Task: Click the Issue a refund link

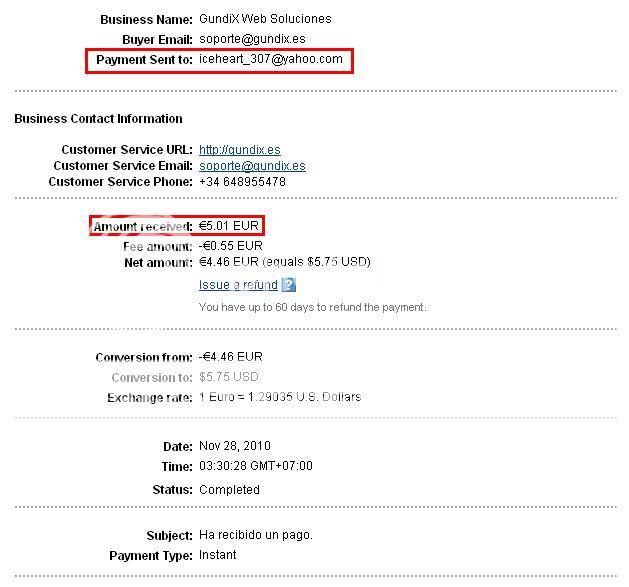Action: pos(238,285)
